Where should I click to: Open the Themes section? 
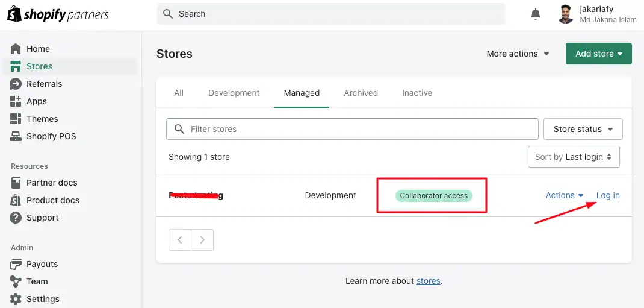[42, 119]
